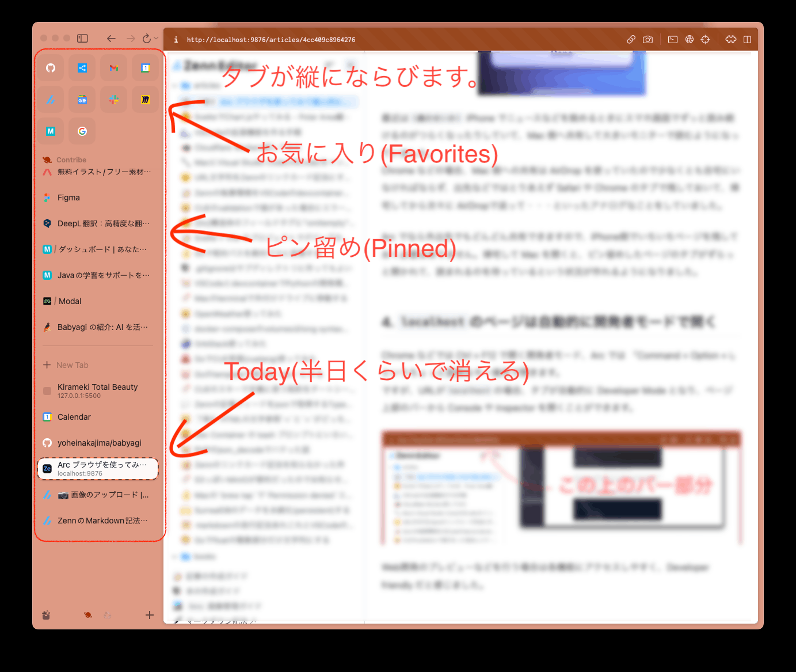Open the Java の学習をサポート pinned tab
The height and width of the screenshot is (672, 796).
98,275
